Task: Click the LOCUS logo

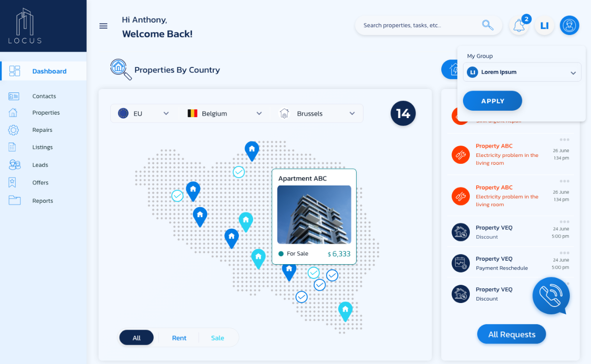Action: pyautogui.click(x=25, y=26)
